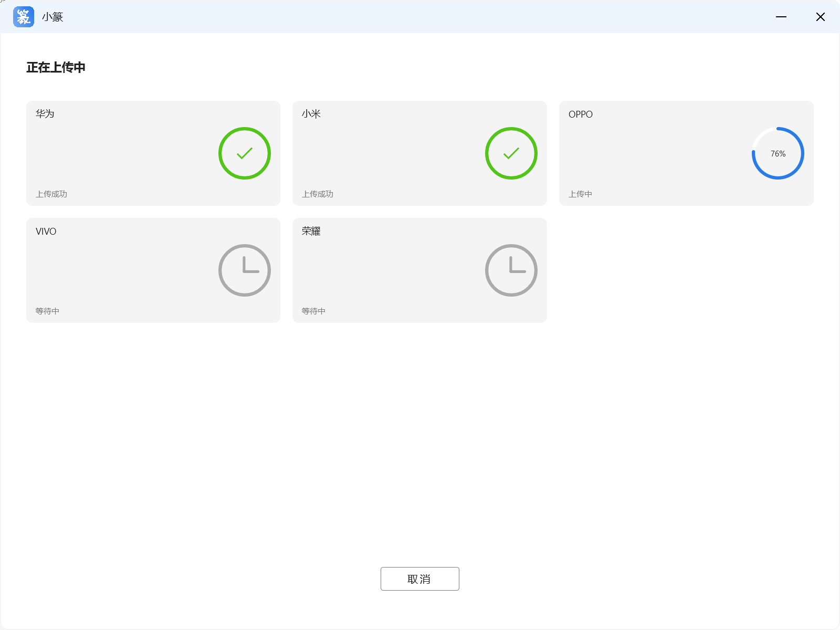Click the green checkmark on 小米 card
The image size is (840, 630).
[511, 153]
